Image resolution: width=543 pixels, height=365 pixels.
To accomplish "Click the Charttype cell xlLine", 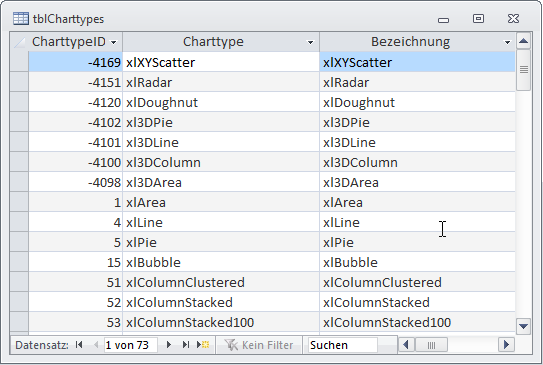I will (221, 222).
